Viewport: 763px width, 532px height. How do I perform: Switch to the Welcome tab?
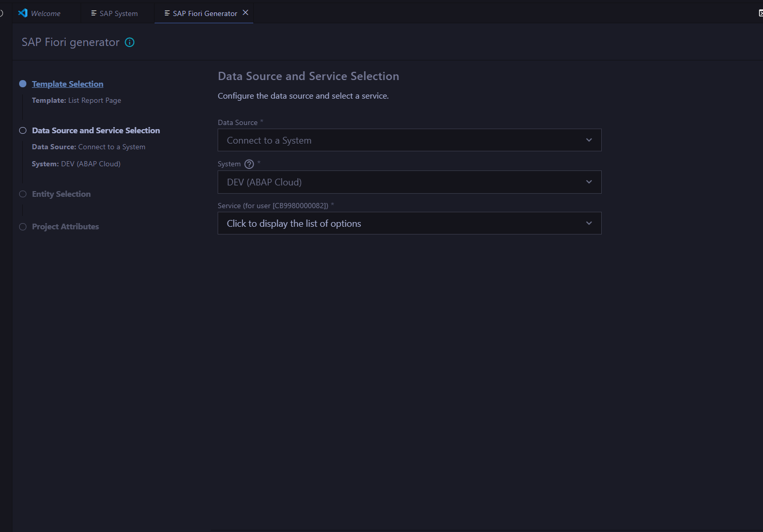click(45, 13)
